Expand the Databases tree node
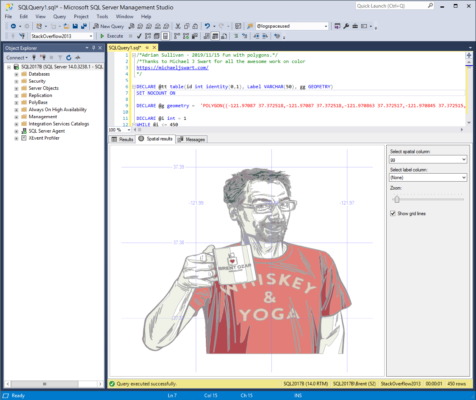This screenshot has width=476, height=400. coord(16,74)
